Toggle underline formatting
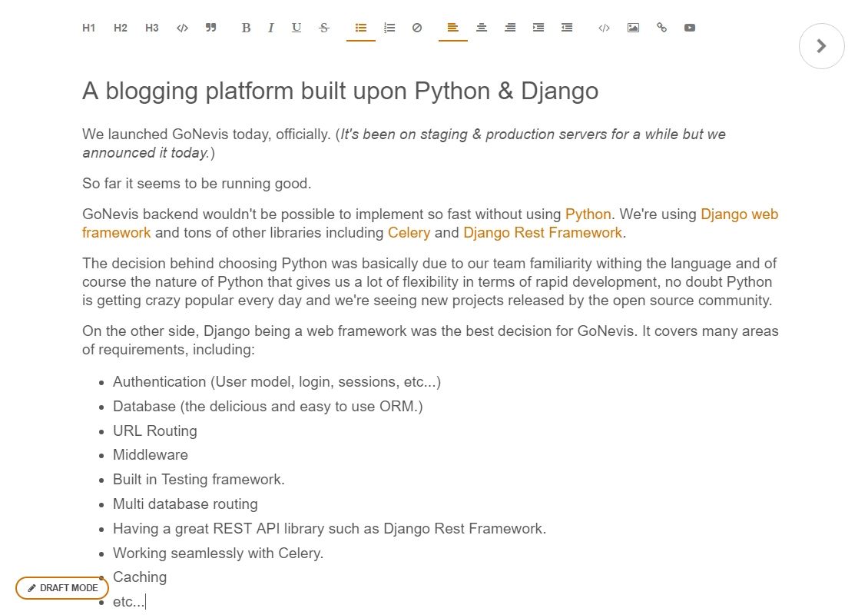The width and height of the screenshot is (868, 615). (297, 28)
